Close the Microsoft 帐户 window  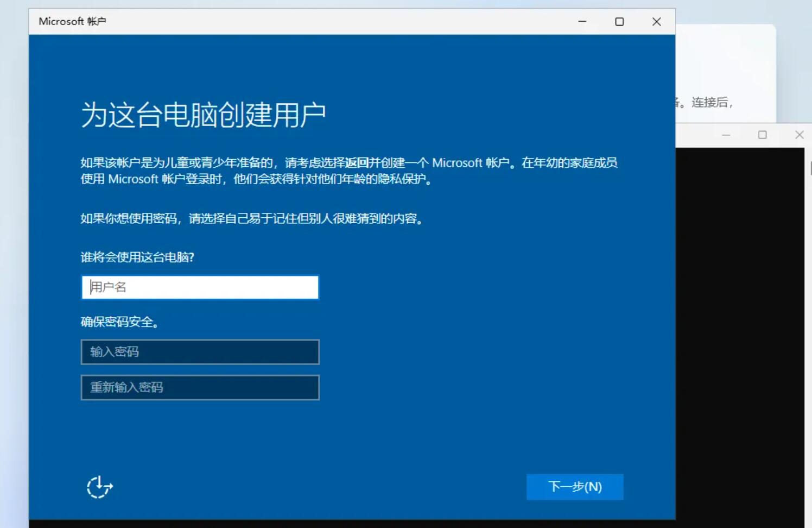pos(656,22)
